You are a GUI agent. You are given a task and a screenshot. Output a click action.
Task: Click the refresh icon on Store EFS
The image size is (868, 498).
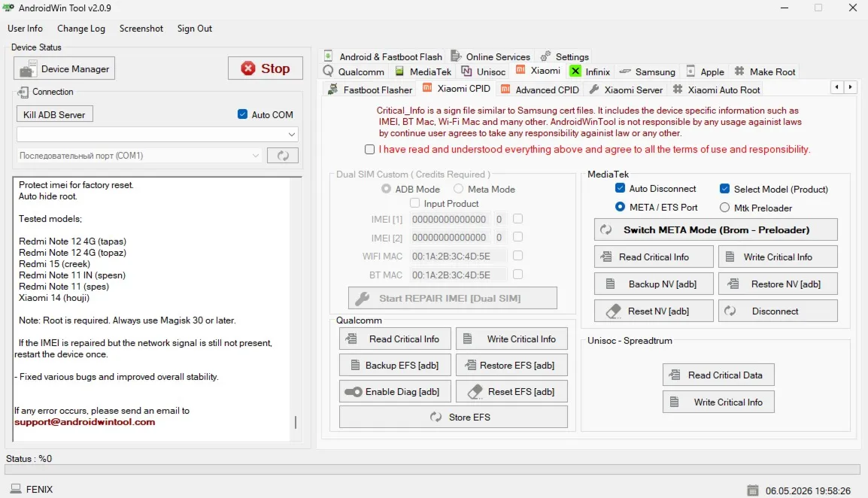436,417
